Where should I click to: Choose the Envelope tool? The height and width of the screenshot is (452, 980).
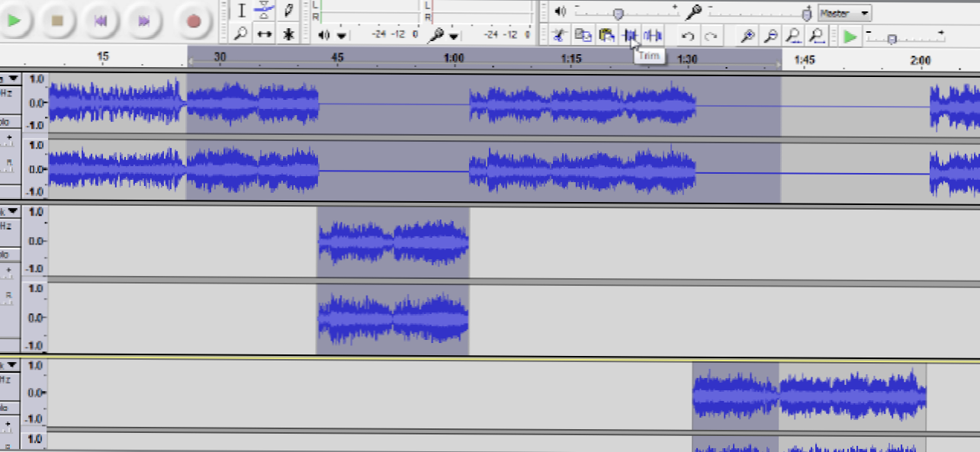pos(264,11)
